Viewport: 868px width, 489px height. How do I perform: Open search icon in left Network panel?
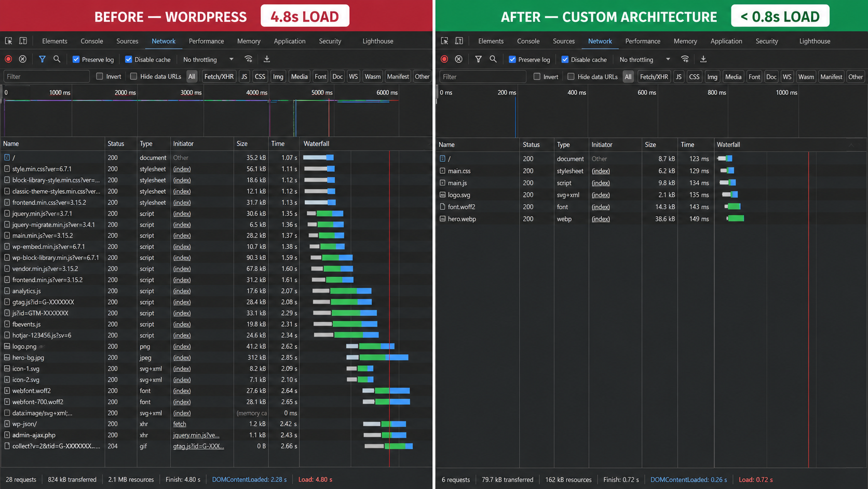coord(57,59)
